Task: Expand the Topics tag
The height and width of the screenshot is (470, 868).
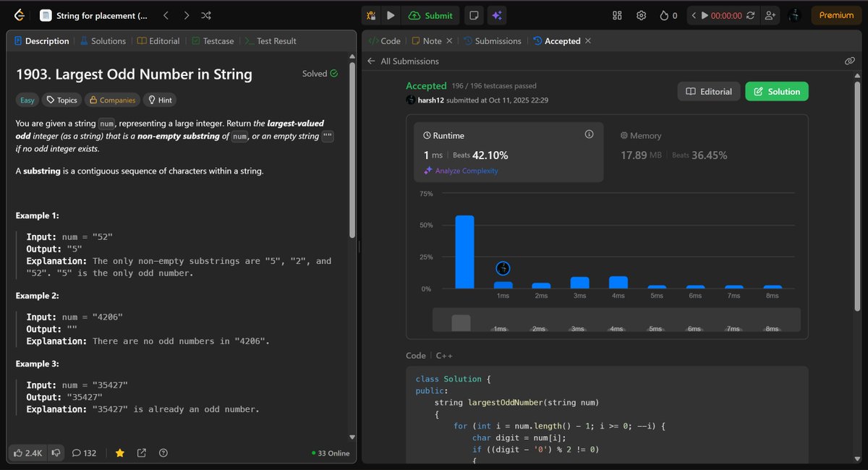Action: 61,101
